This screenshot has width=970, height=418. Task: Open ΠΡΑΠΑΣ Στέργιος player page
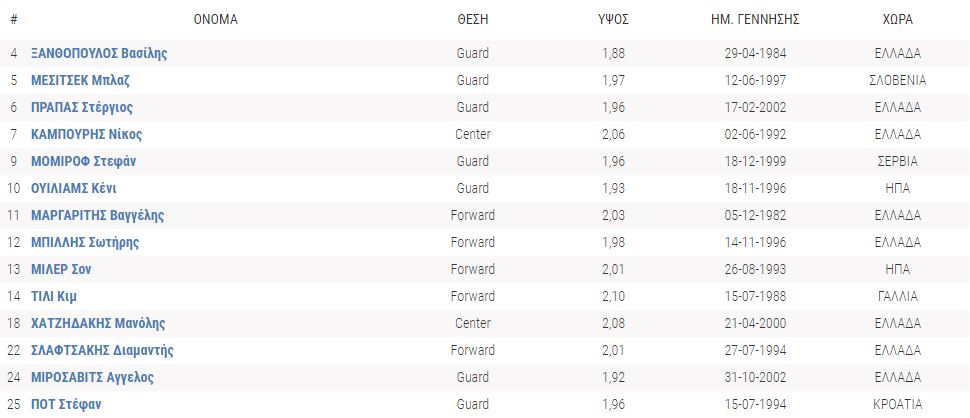tap(82, 107)
